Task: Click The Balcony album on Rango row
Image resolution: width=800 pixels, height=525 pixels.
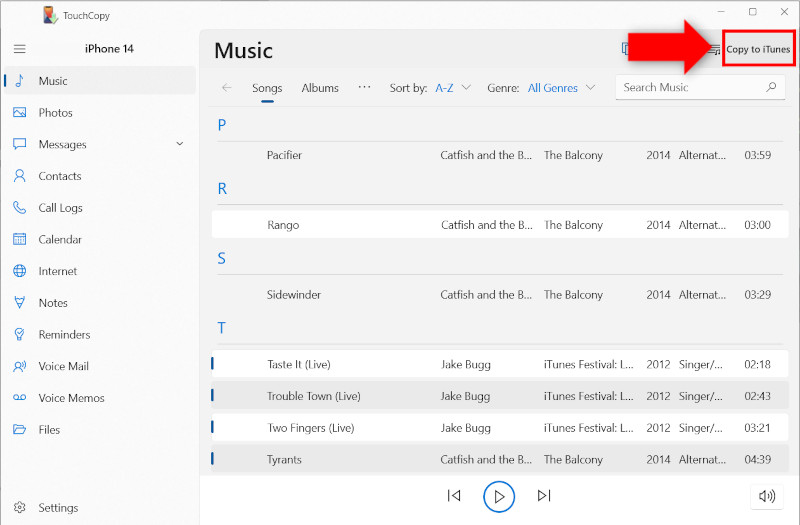Action: pos(573,224)
